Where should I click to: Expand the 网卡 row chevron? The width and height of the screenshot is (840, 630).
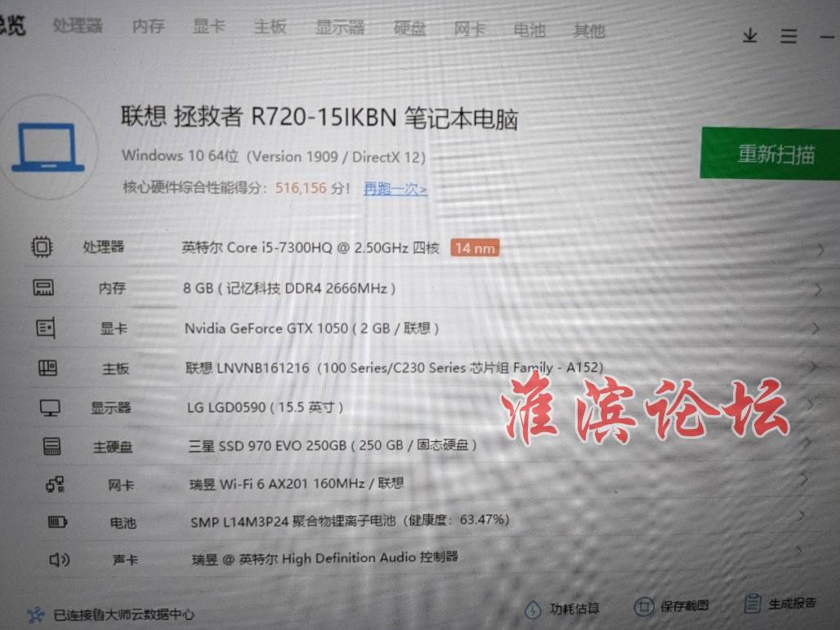click(x=803, y=480)
